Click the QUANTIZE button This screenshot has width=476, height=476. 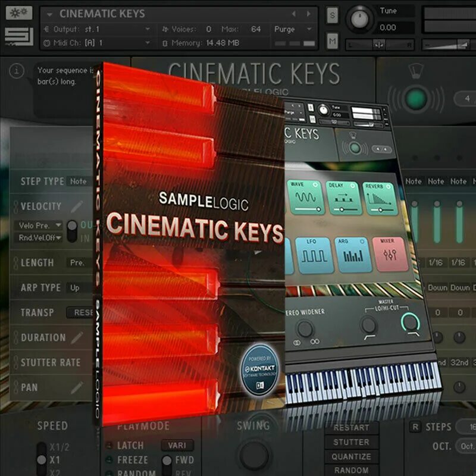[x=351, y=456]
